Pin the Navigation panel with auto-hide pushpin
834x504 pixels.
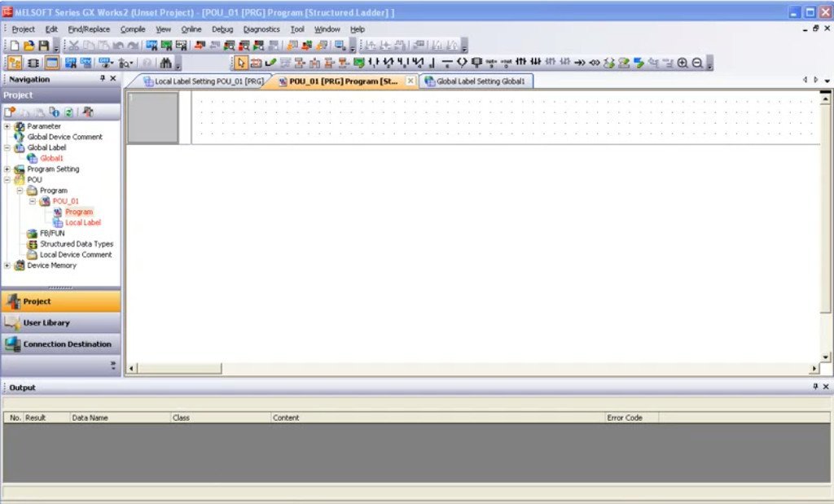click(103, 79)
